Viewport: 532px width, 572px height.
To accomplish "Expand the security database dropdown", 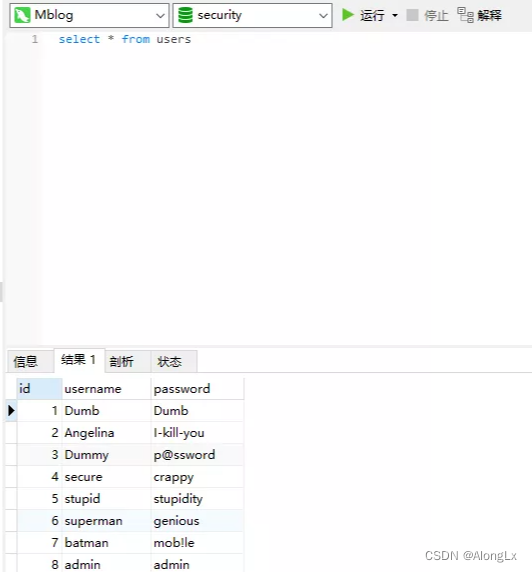I will pyautogui.click(x=323, y=16).
